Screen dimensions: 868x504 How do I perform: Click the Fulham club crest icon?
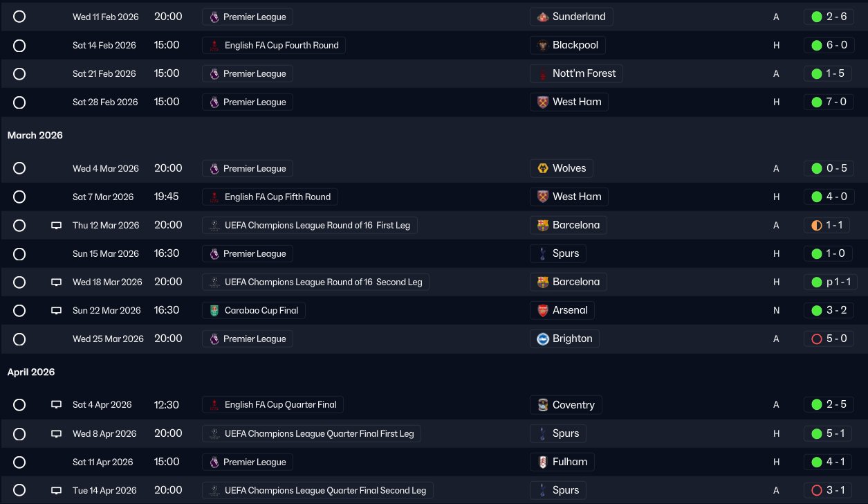pos(543,462)
